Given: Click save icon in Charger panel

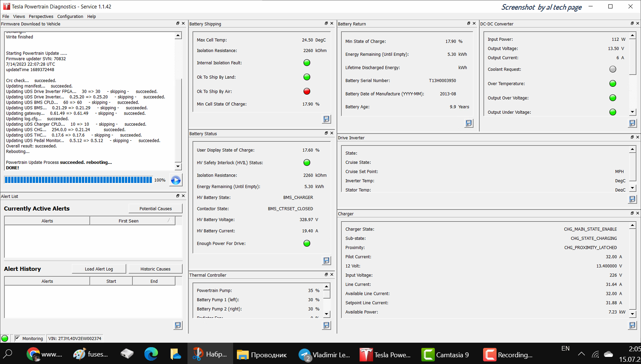Looking at the screenshot, I should tap(632, 325).
